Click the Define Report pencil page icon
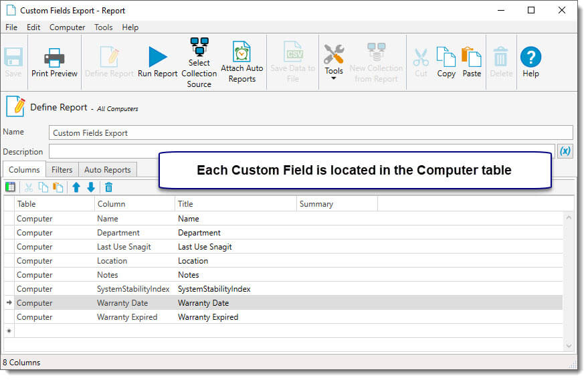This screenshot has width=588, height=380. click(x=15, y=106)
